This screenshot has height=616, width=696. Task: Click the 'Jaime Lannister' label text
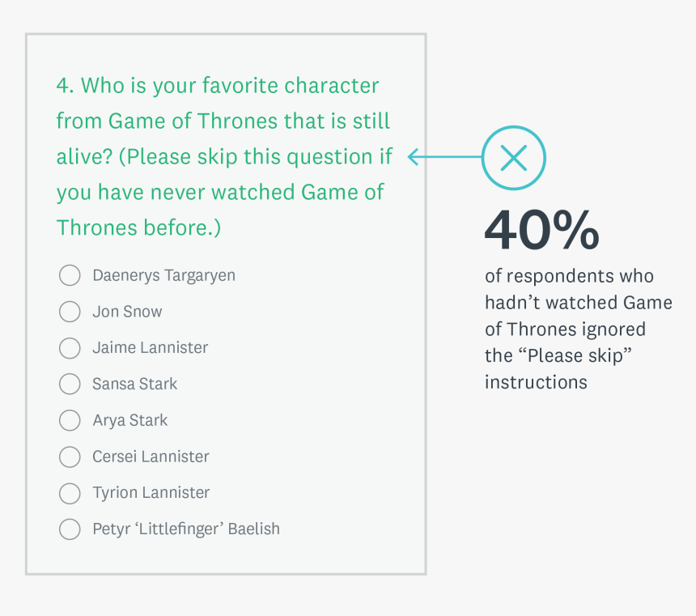click(150, 348)
